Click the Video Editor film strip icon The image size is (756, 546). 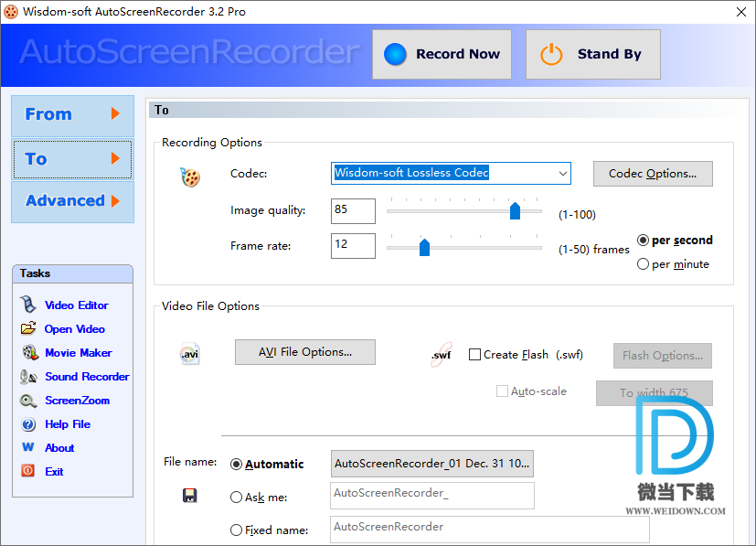point(28,305)
